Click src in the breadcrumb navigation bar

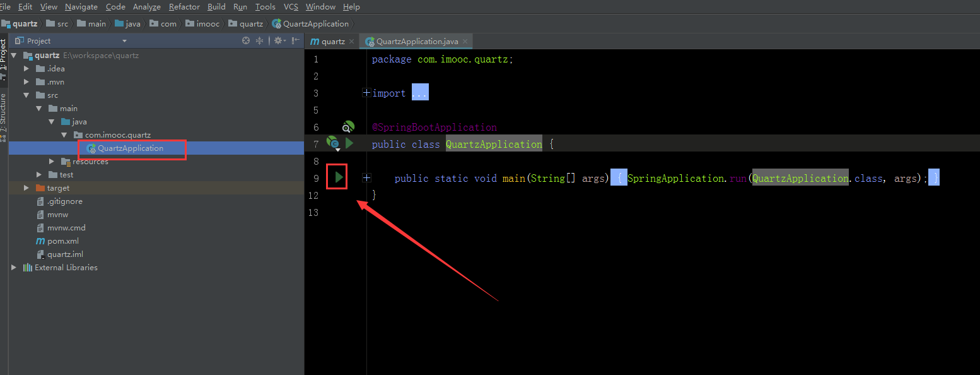tap(57, 23)
